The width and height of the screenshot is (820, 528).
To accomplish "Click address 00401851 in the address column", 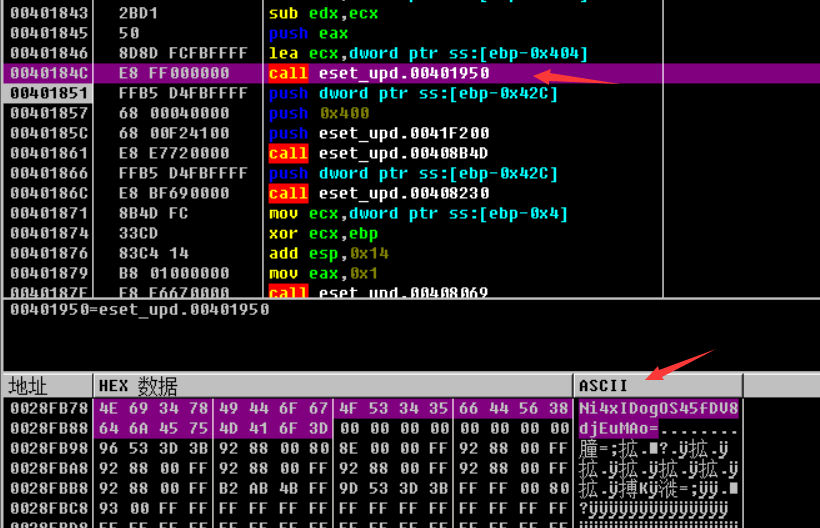I will pos(49,93).
